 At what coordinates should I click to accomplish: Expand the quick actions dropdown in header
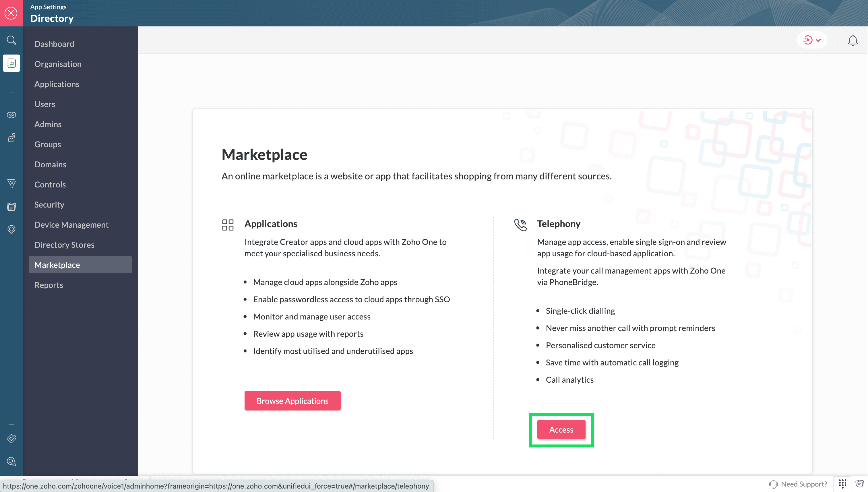click(x=812, y=40)
